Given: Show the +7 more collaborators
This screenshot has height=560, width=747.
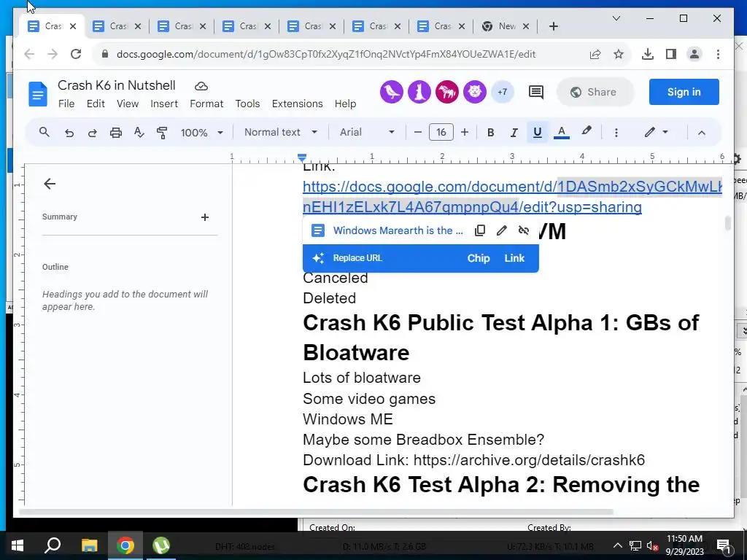Looking at the screenshot, I should pos(502,92).
